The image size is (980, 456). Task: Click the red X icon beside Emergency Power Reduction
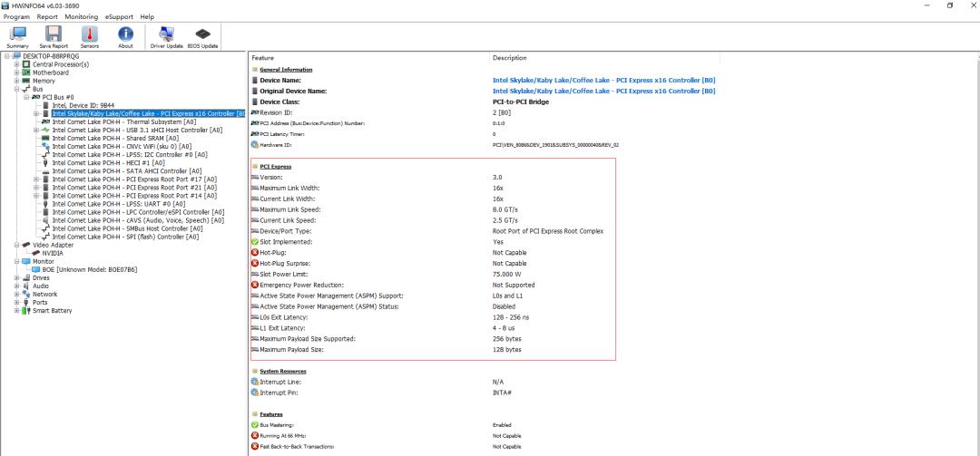tap(254, 285)
